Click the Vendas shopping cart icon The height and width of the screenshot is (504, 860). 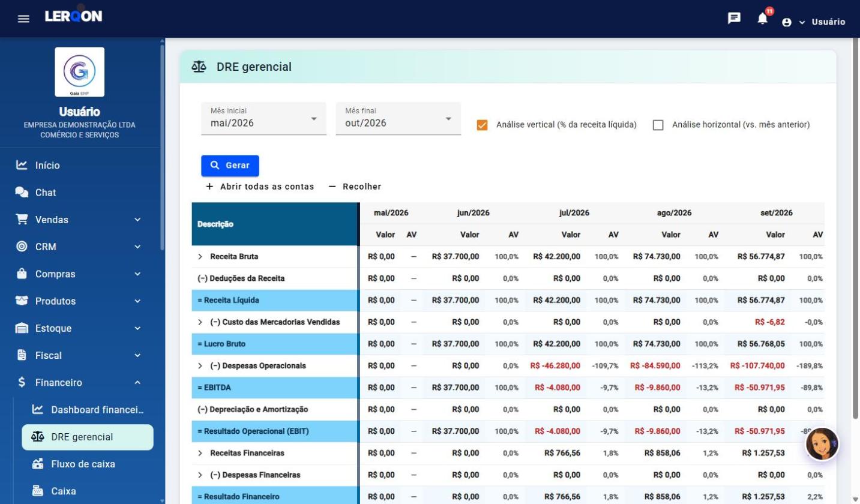[22, 220]
